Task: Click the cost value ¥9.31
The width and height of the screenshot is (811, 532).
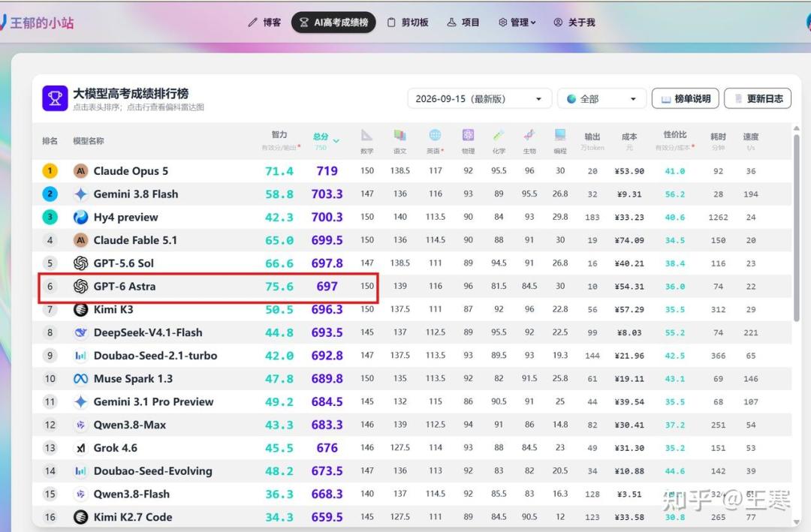Action: [x=629, y=194]
